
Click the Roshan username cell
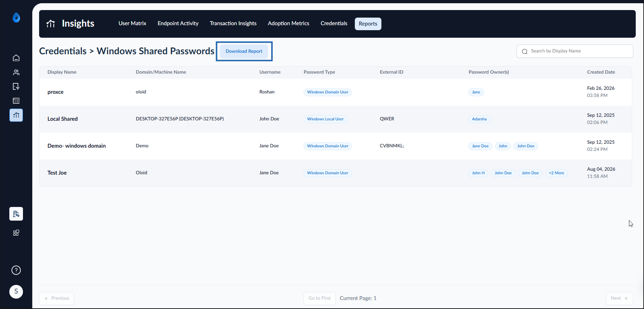pyautogui.click(x=267, y=92)
